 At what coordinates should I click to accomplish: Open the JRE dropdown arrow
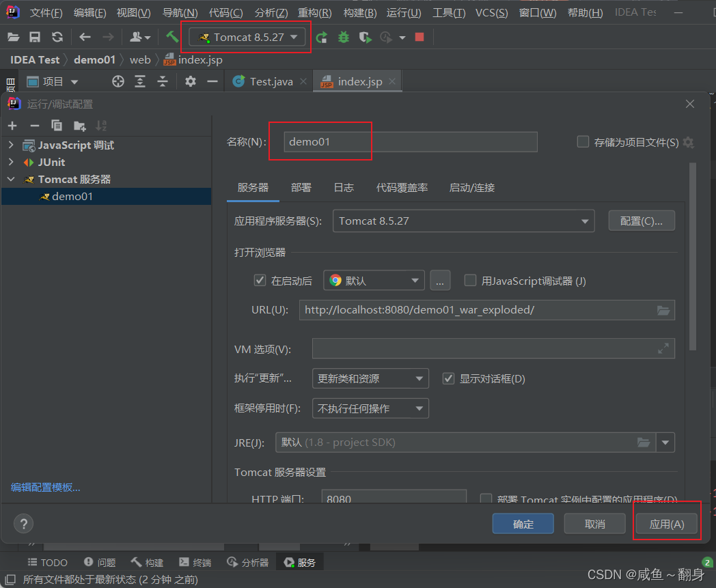[x=665, y=443]
